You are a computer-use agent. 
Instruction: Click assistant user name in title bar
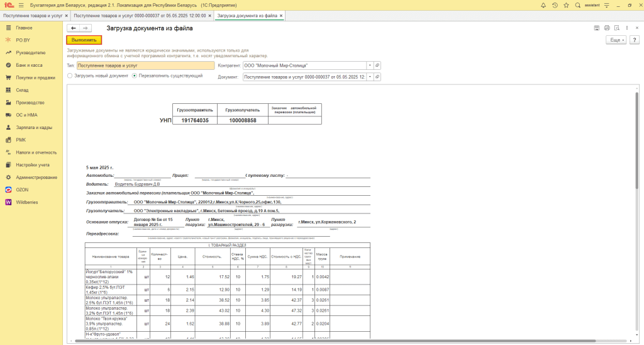[592, 5]
